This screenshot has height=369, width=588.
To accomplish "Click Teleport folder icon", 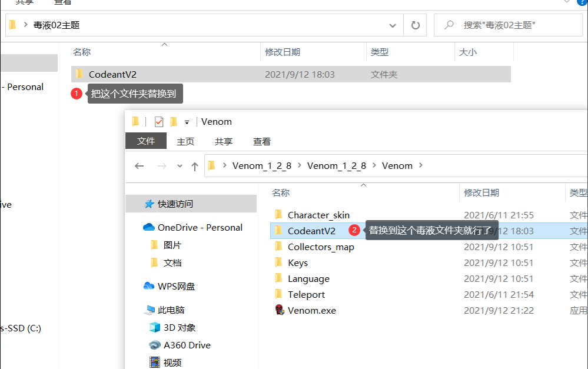I will [x=278, y=294].
